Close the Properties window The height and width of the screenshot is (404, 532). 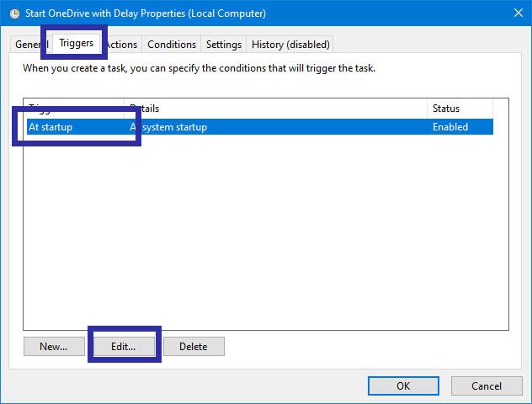click(519, 13)
